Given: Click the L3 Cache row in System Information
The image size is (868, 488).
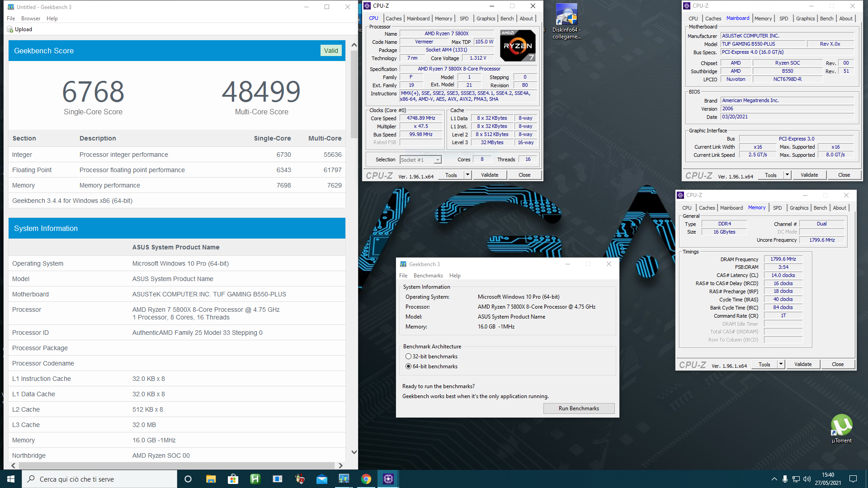Looking at the screenshot, I should click(177, 425).
